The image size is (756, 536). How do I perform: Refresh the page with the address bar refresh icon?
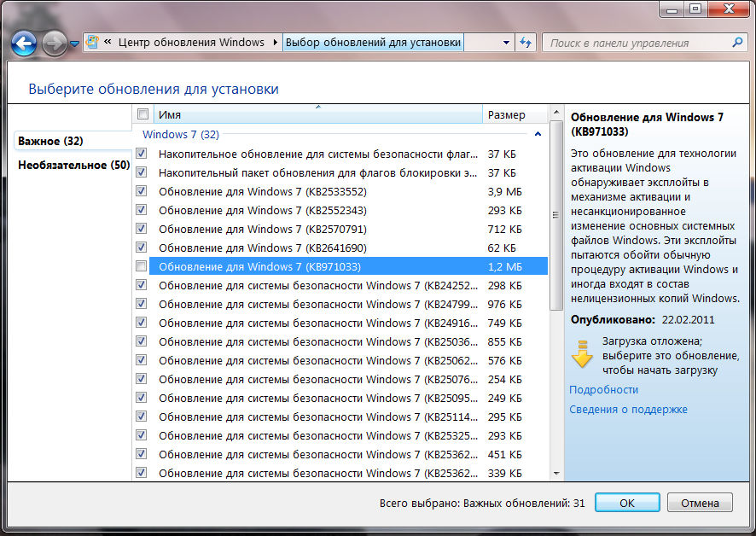(526, 43)
